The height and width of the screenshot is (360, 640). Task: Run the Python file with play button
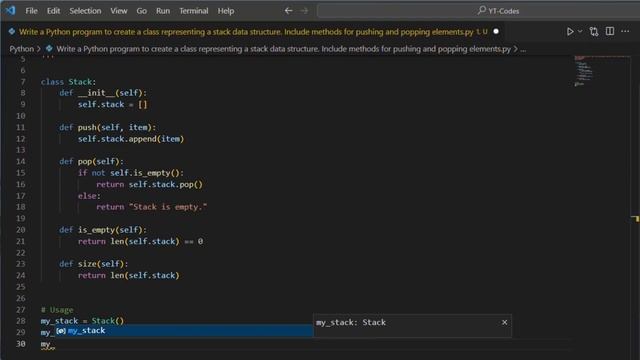570,31
